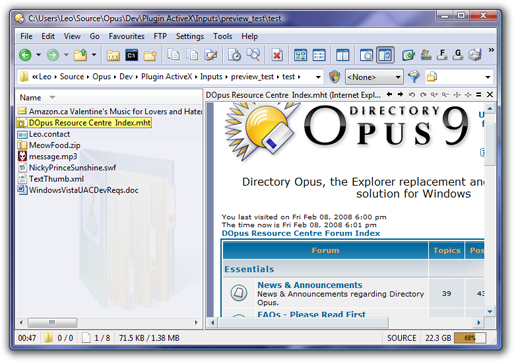Click the drive icon labeled F
Image resolution: width=514 pixels, height=362 pixels.
[442, 55]
